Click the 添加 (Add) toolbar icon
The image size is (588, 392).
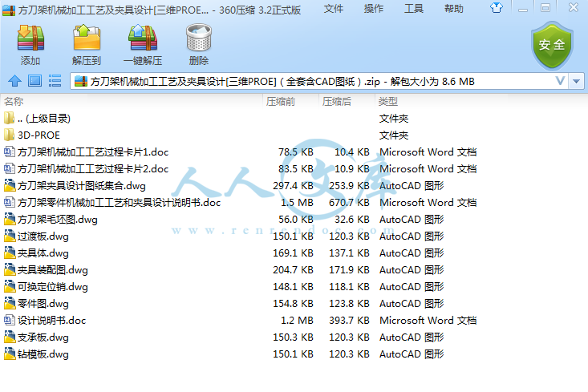click(30, 38)
